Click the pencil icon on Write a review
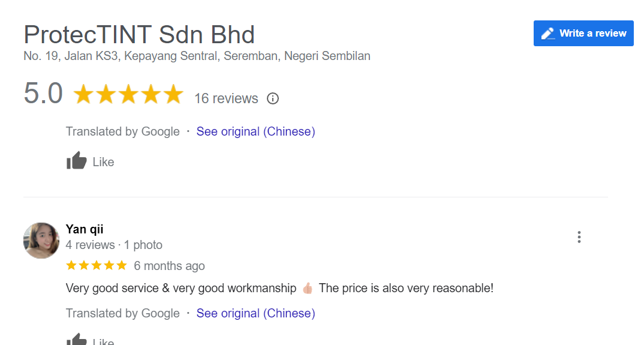Viewport: 644px width, 345px height. click(x=548, y=34)
